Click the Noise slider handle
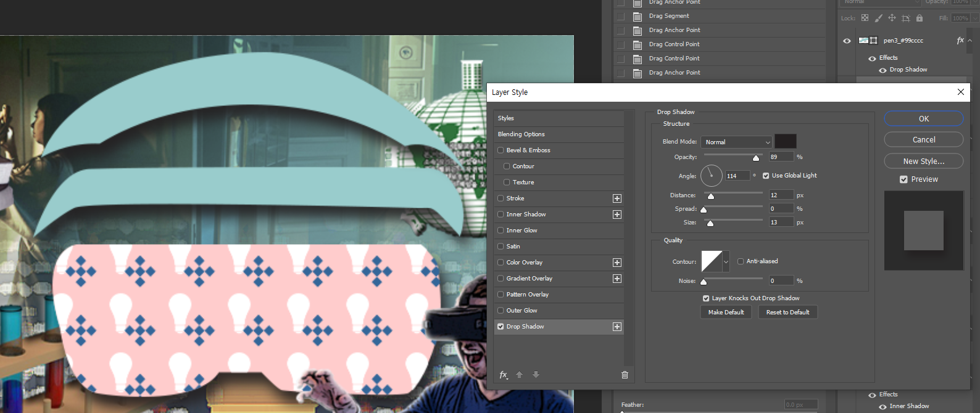 [x=704, y=282]
